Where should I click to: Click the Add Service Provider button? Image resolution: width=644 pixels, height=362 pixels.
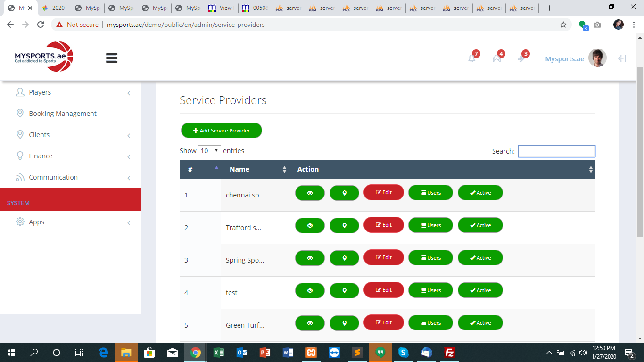click(222, 131)
